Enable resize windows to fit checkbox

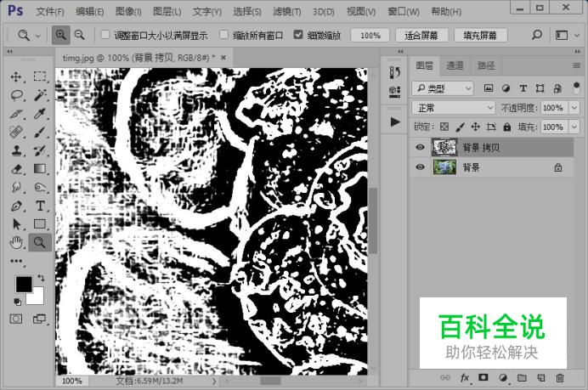tap(105, 35)
